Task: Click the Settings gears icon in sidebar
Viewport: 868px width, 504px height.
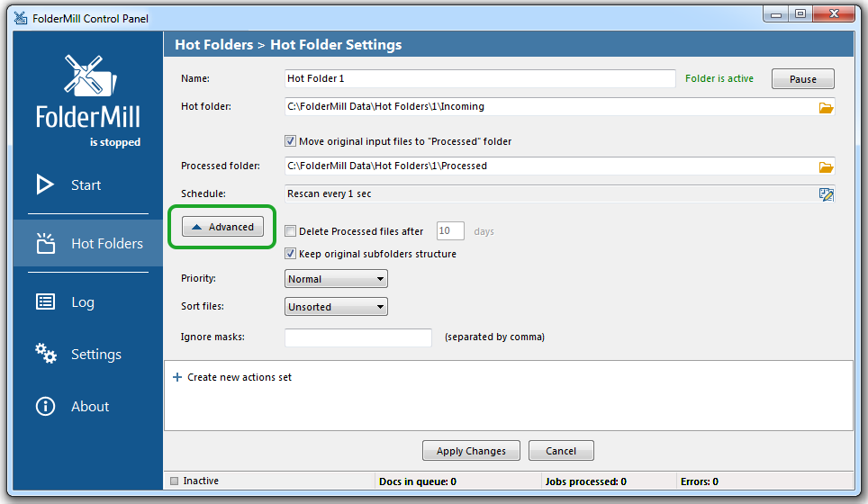Action: (x=45, y=353)
